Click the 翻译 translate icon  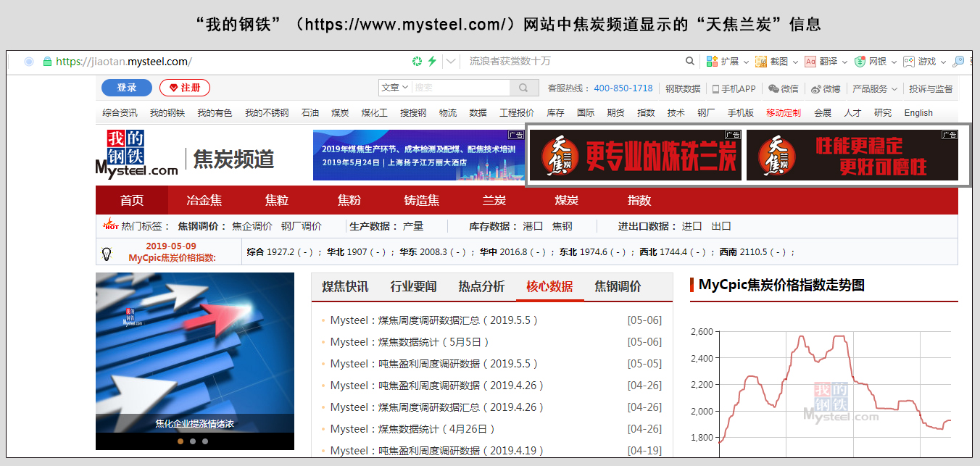(810, 62)
